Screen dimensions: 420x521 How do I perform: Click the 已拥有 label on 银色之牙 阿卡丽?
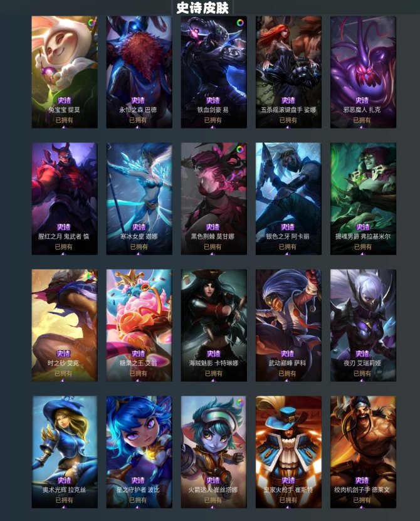[288, 246]
